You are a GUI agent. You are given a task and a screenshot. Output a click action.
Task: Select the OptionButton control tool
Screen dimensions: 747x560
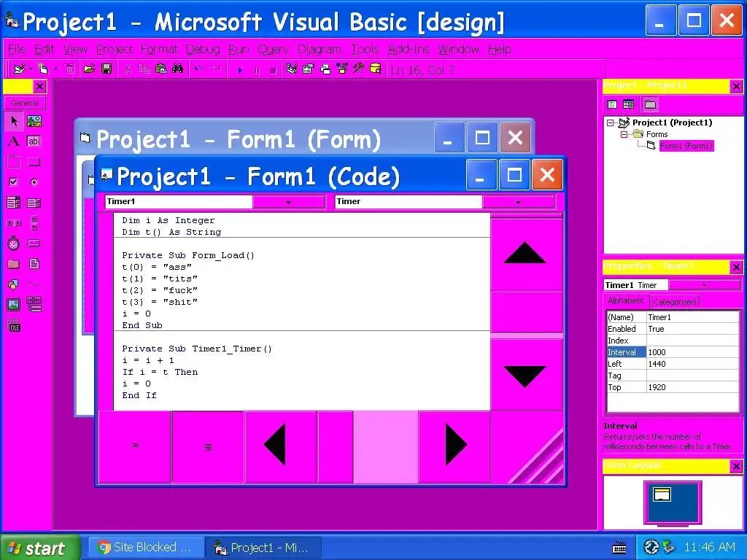click(x=34, y=182)
